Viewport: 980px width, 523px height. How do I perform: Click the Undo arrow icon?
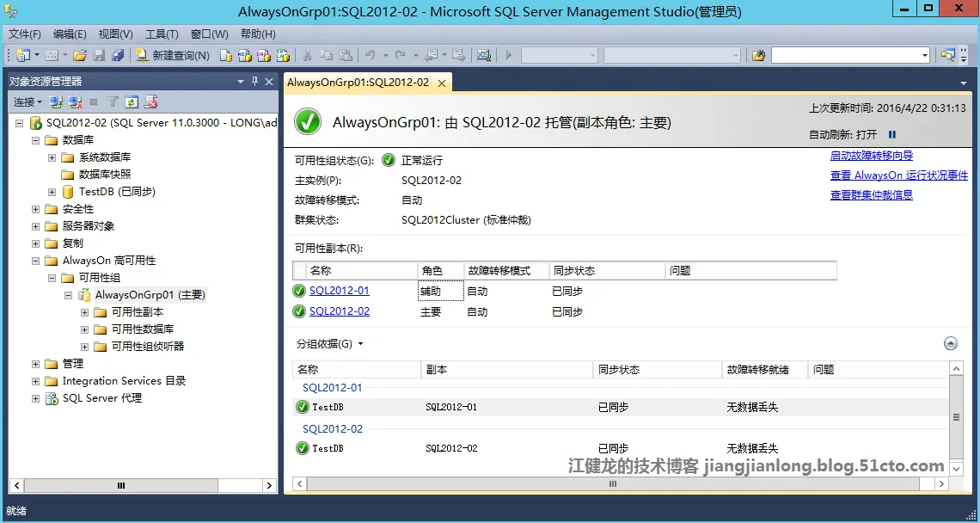(x=370, y=55)
